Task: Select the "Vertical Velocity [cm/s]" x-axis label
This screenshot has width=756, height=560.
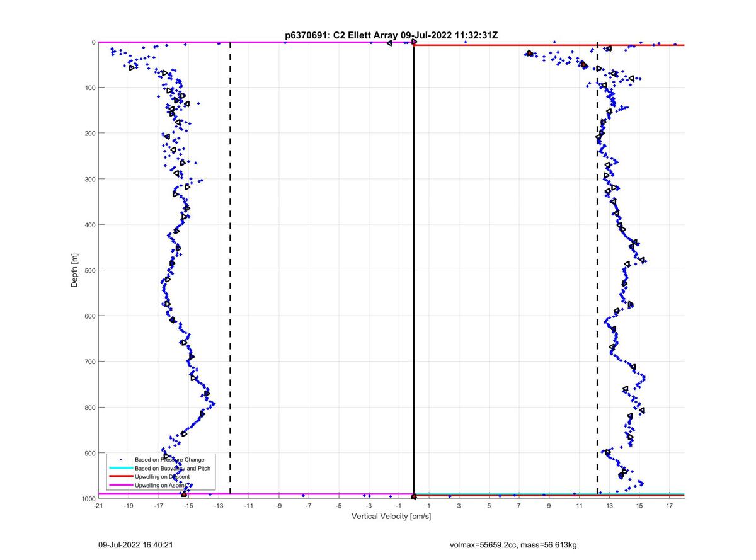Action: pos(391,517)
